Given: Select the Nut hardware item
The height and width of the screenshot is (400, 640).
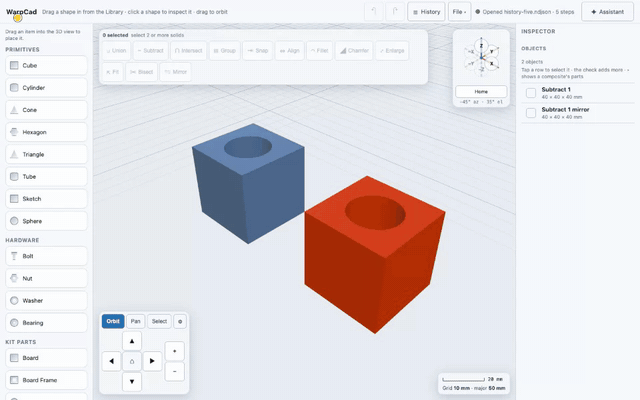Looking at the screenshot, I should tap(46, 278).
